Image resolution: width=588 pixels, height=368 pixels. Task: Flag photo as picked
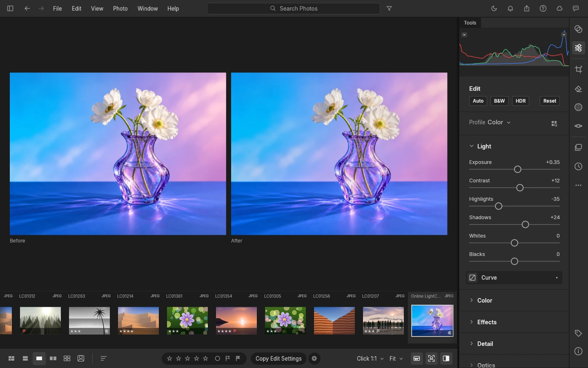pyautogui.click(x=228, y=359)
